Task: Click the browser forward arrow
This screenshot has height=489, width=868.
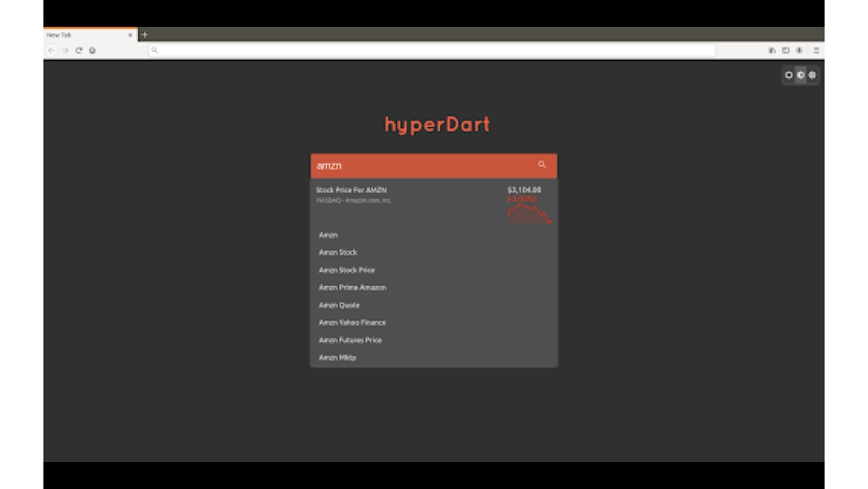Action: click(65, 50)
